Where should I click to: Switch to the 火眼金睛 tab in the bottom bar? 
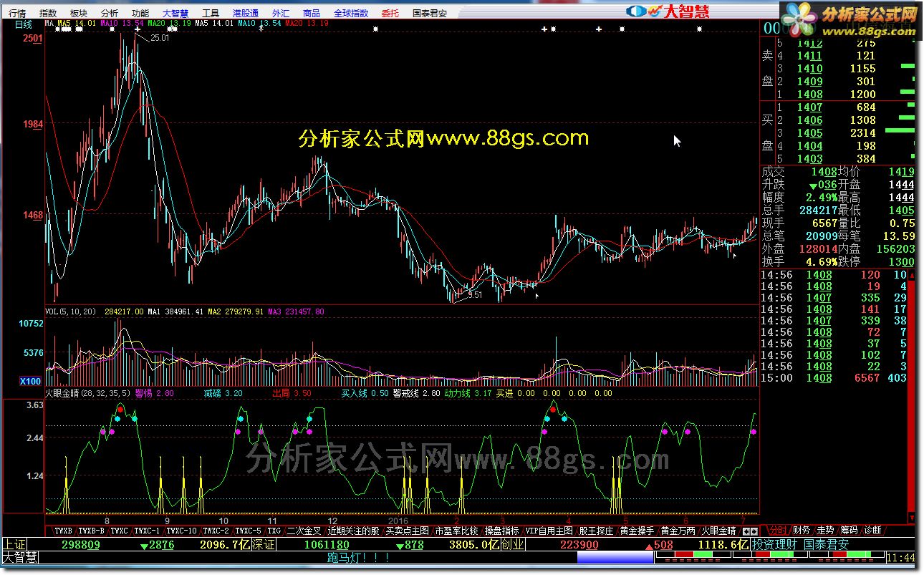pyautogui.click(x=718, y=531)
